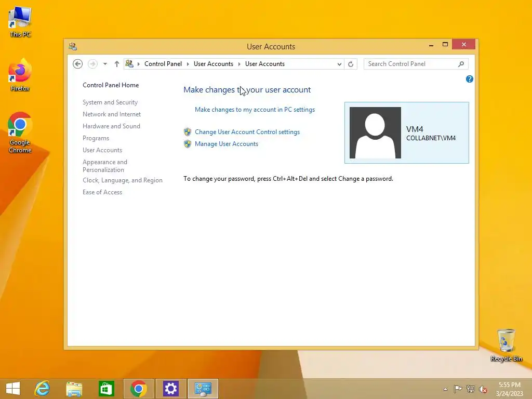
Task: Open Hardware and Sound category
Action: 111,126
